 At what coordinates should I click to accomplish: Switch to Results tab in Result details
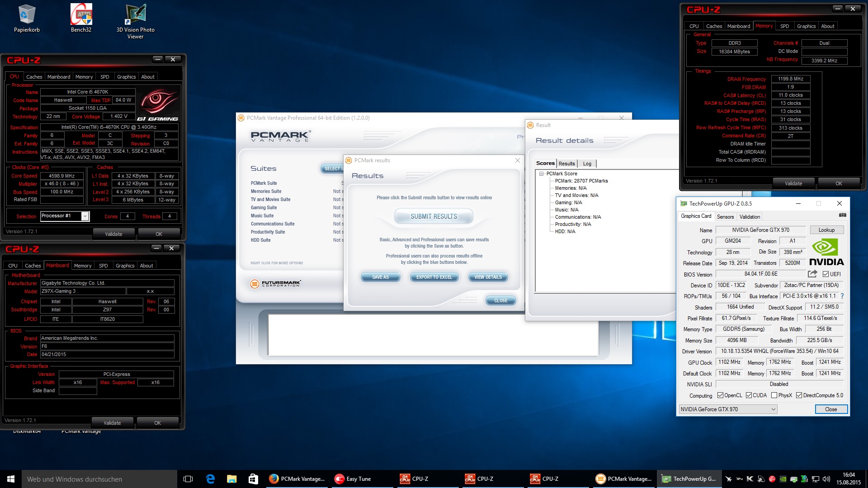click(x=566, y=164)
